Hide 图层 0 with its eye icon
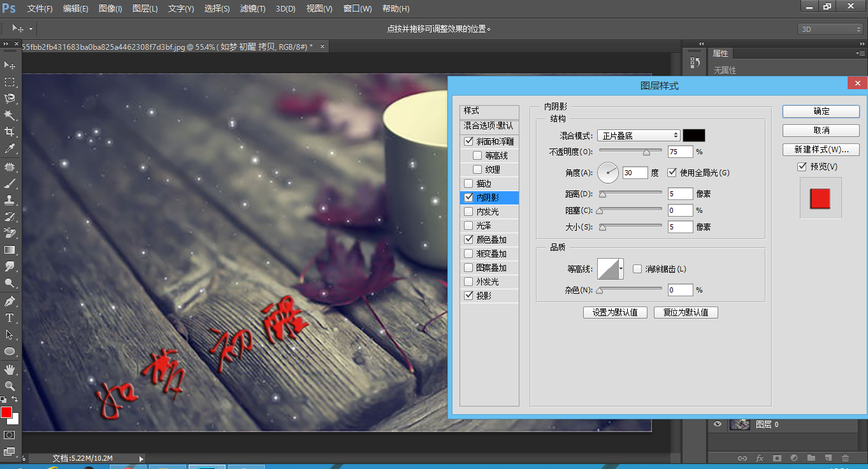 tap(718, 424)
